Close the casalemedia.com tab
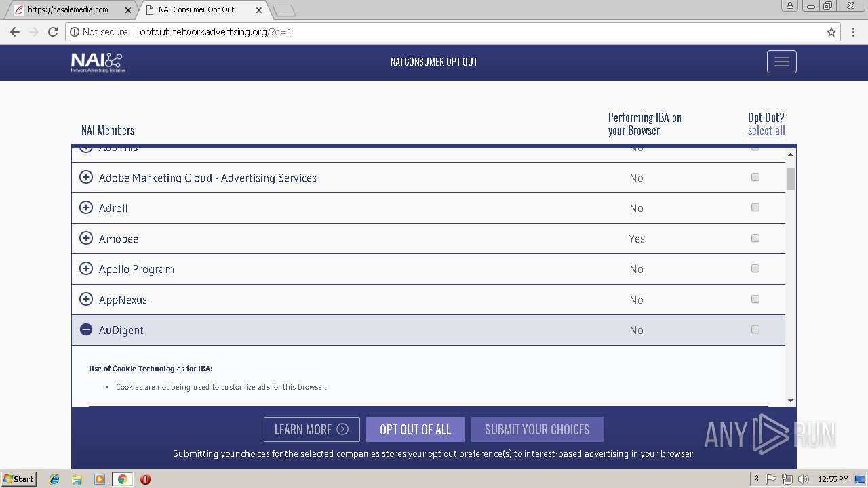Image resolution: width=868 pixels, height=488 pixels. 128,10
